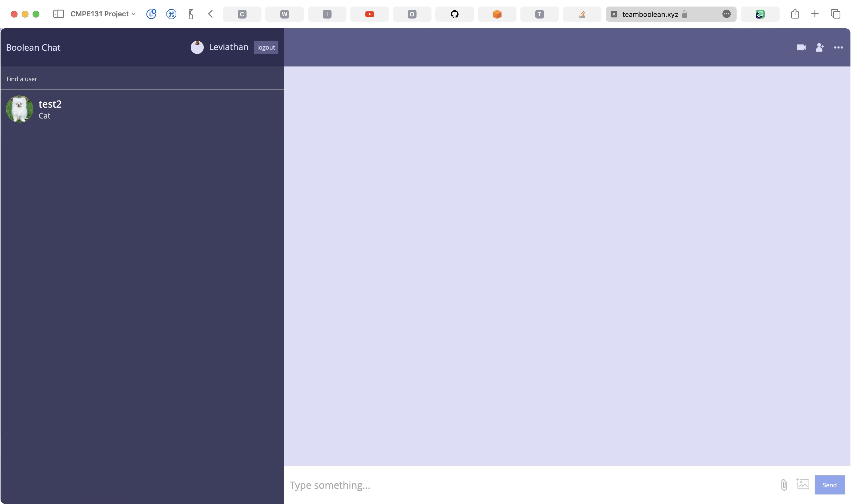This screenshot has height=504, width=851.
Task: Show the tab overview grid
Action: (x=836, y=14)
